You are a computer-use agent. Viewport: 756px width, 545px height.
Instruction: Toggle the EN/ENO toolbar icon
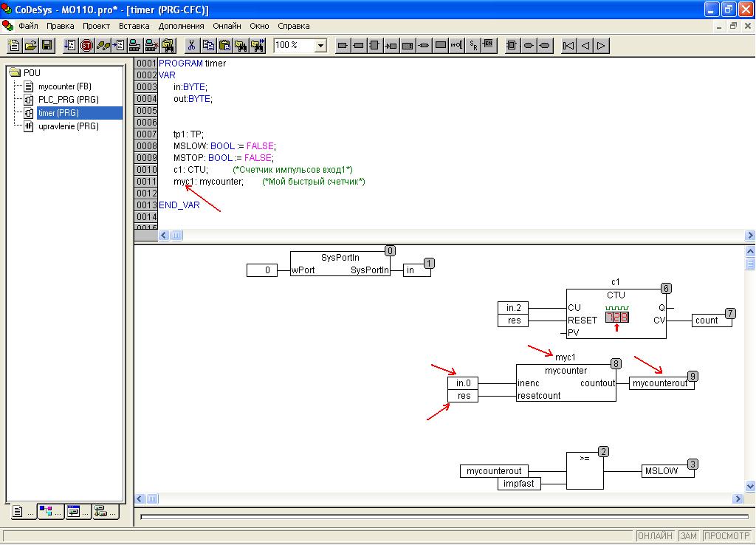coord(489,46)
